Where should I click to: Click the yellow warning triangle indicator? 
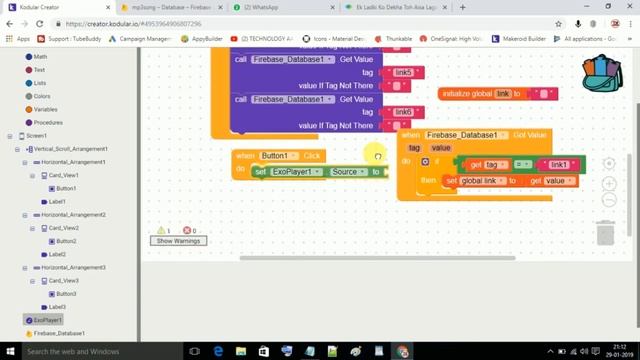click(x=161, y=230)
